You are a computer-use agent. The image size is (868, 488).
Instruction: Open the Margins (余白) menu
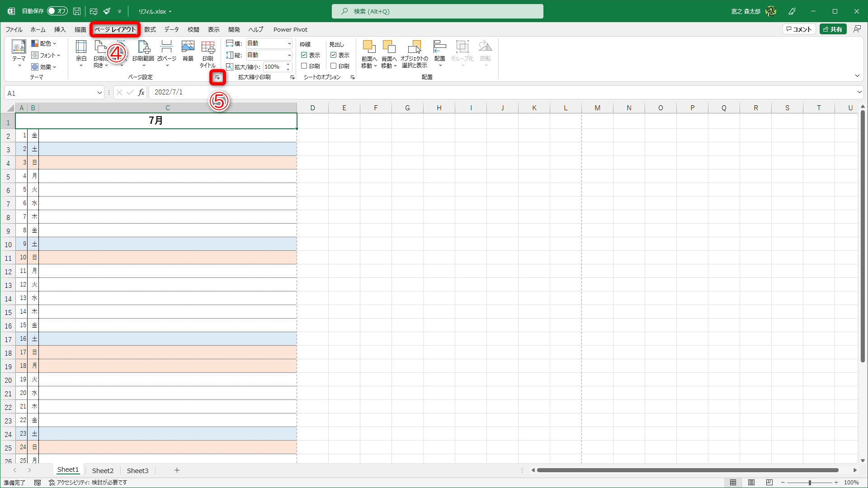point(81,53)
